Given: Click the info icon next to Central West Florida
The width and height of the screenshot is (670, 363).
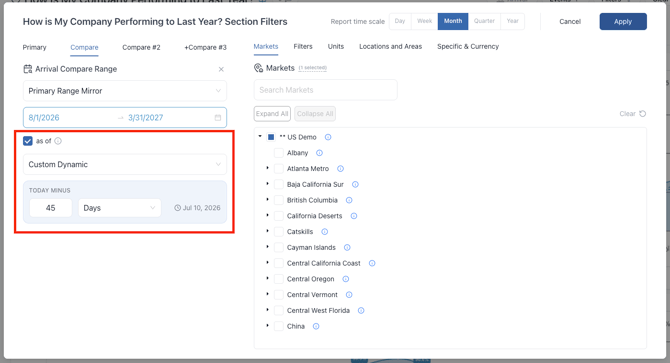Looking at the screenshot, I should click(x=361, y=310).
